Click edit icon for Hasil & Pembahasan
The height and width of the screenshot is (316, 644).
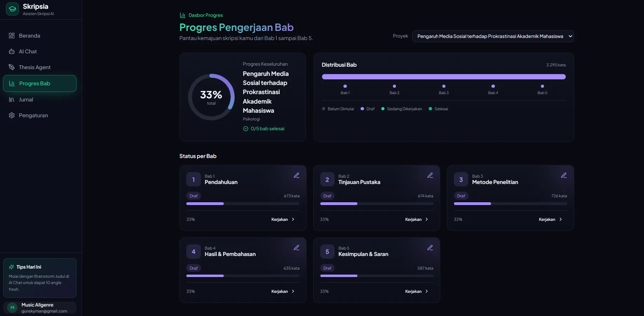[296, 248]
